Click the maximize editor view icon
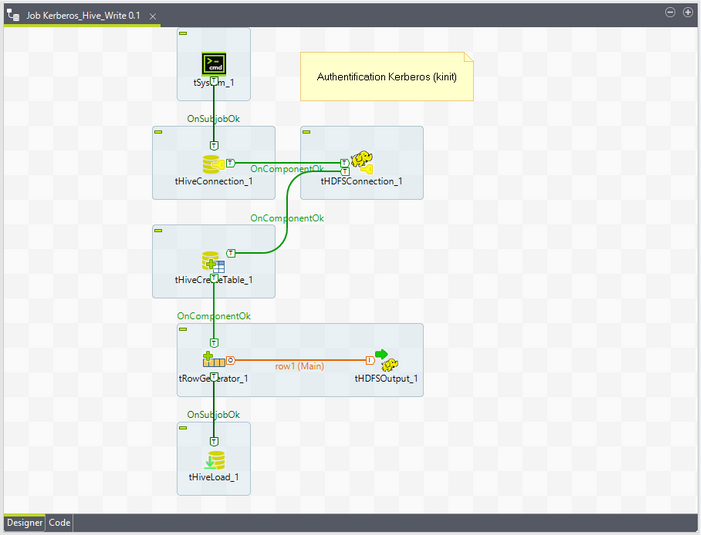This screenshot has height=535, width=701. (x=688, y=13)
